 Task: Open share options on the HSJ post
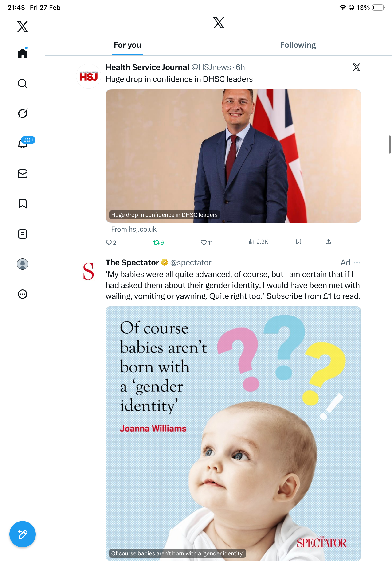(328, 242)
